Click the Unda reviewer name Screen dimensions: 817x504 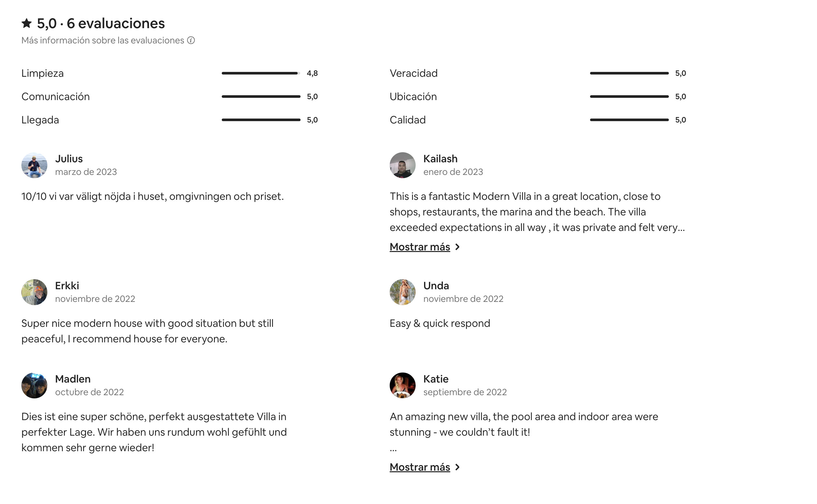[436, 286]
